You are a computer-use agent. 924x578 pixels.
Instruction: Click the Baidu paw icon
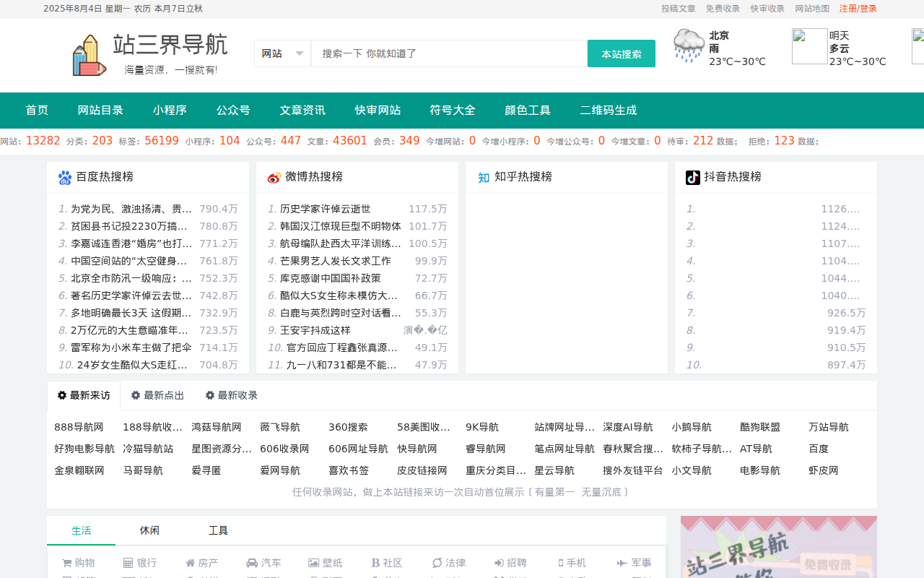65,177
